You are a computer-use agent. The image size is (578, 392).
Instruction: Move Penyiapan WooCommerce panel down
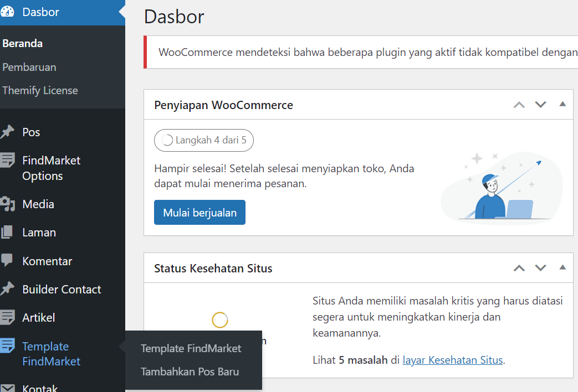point(540,105)
